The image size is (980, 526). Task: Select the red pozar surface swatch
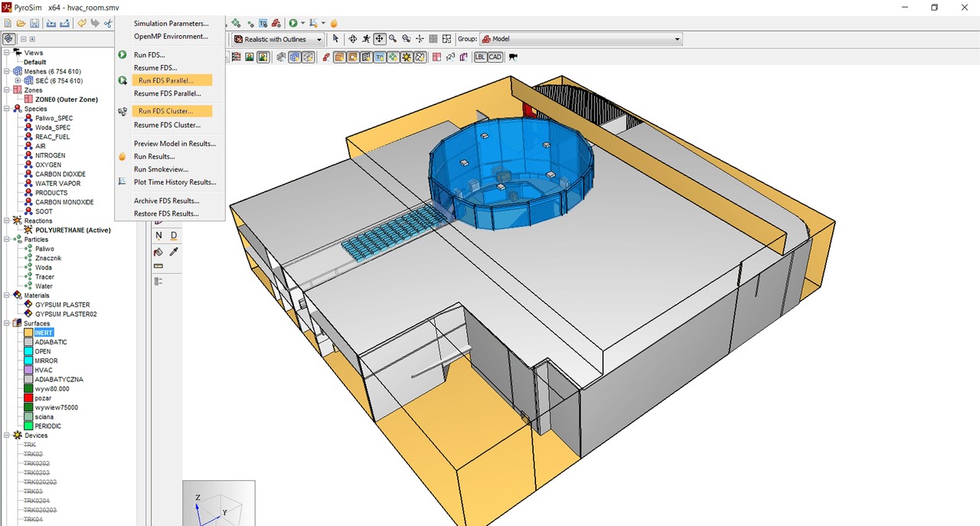tap(28, 398)
